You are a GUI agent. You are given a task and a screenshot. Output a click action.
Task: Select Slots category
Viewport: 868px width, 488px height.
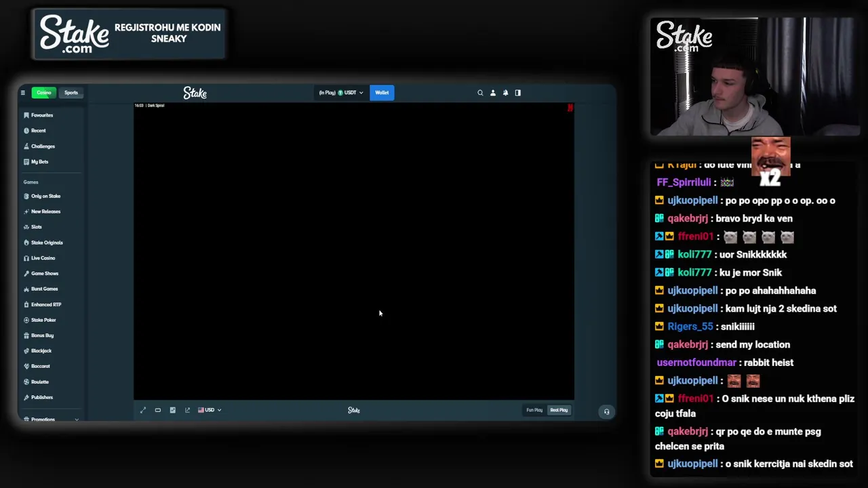51,227
